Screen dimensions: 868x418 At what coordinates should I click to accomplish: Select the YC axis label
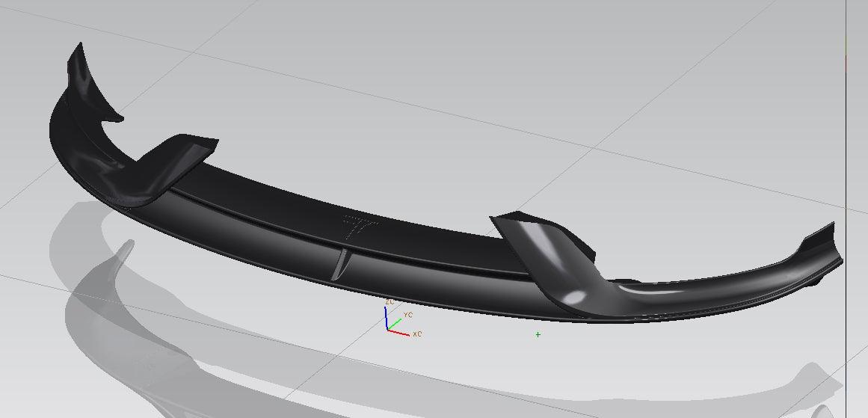coord(407,315)
